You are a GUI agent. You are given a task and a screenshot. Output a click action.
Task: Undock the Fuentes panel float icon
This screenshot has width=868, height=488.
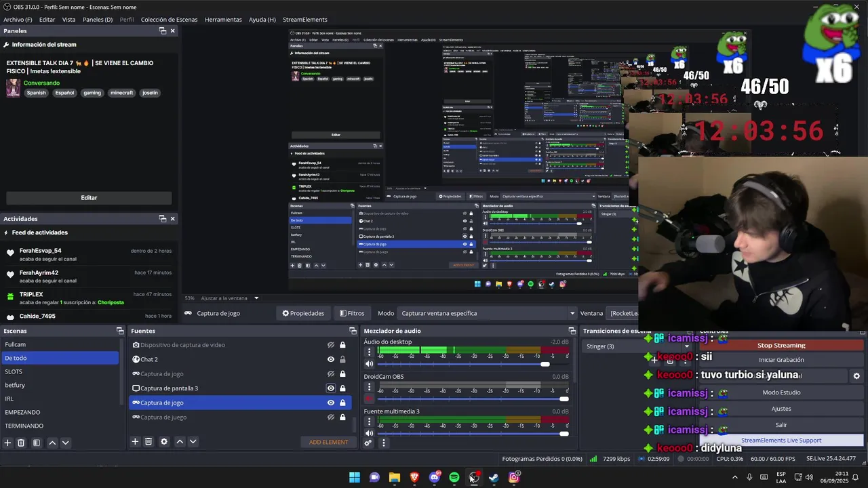(353, 331)
